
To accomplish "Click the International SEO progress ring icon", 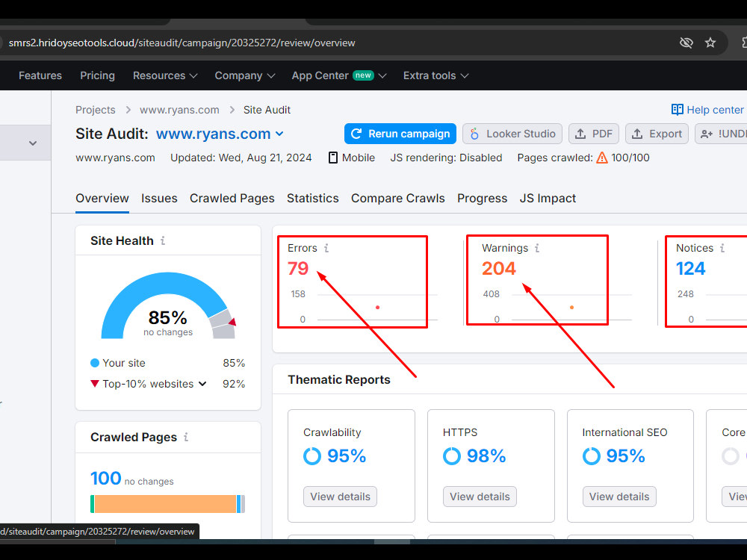I will pyautogui.click(x=591, y=456).
